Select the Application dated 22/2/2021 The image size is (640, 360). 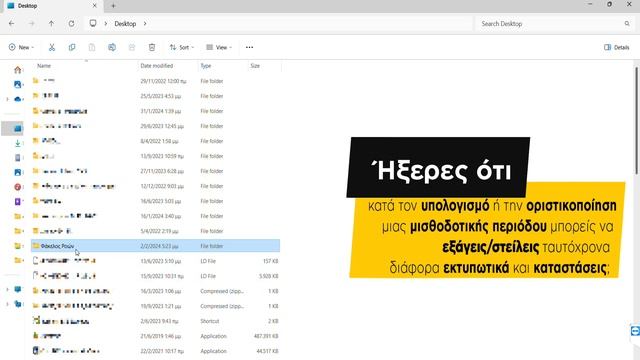(x=156, y=351)
